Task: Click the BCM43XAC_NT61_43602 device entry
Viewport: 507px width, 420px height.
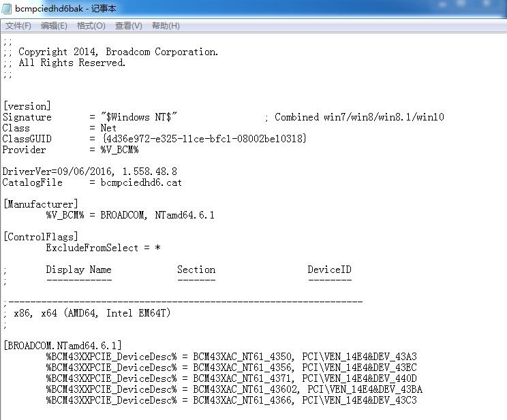Action: click(247, 389)
